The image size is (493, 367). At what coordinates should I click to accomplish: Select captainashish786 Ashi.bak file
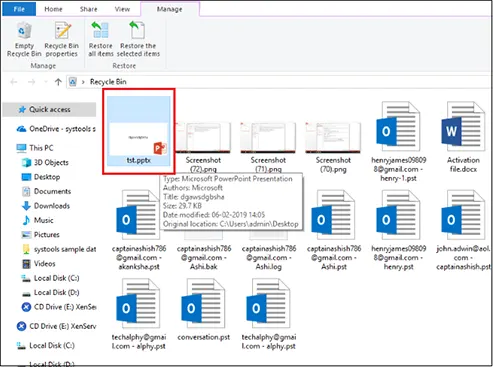(x=204, y=257)
